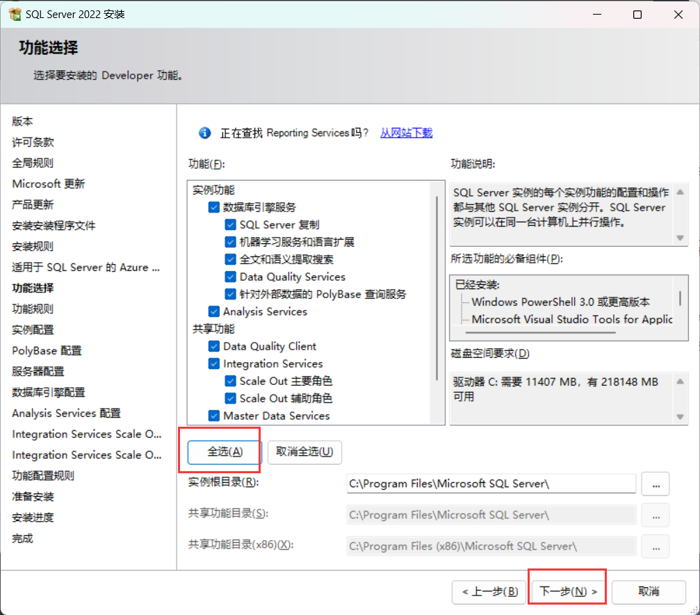700x615 pixels.
Task: Toggle the Analysis Services checkbox
Action: [214, 311]
